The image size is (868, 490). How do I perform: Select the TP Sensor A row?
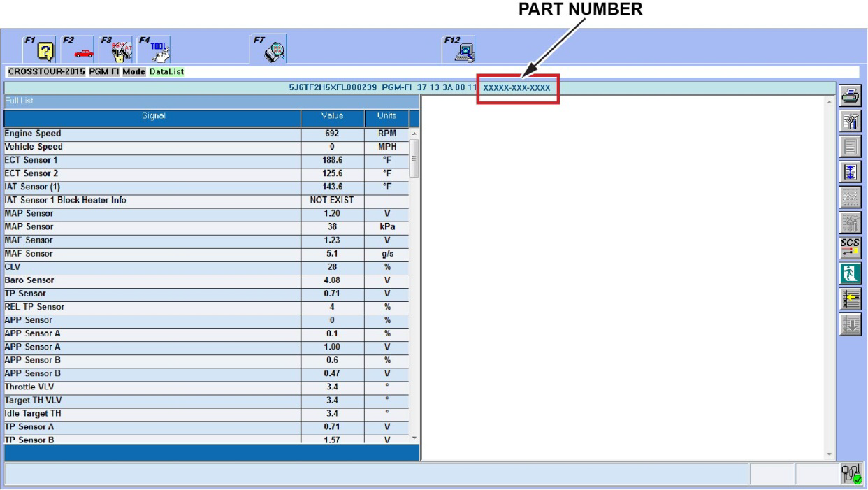(205, 426)
